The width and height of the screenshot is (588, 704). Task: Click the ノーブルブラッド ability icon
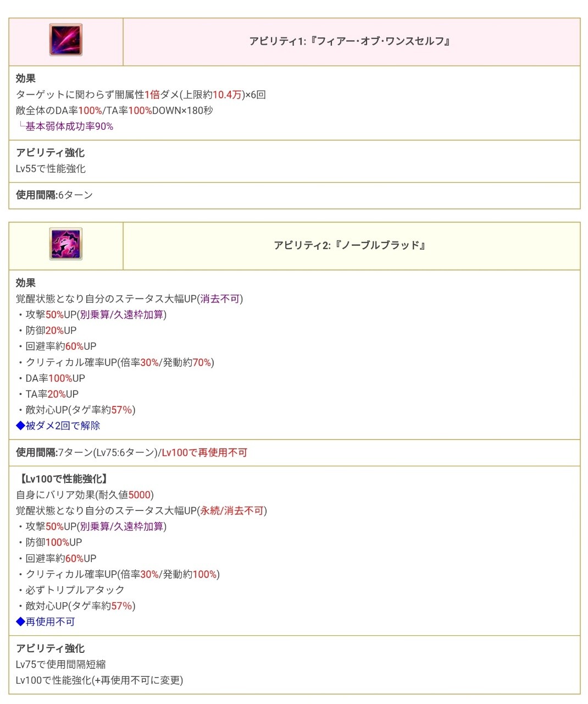[x=66, y=244]
